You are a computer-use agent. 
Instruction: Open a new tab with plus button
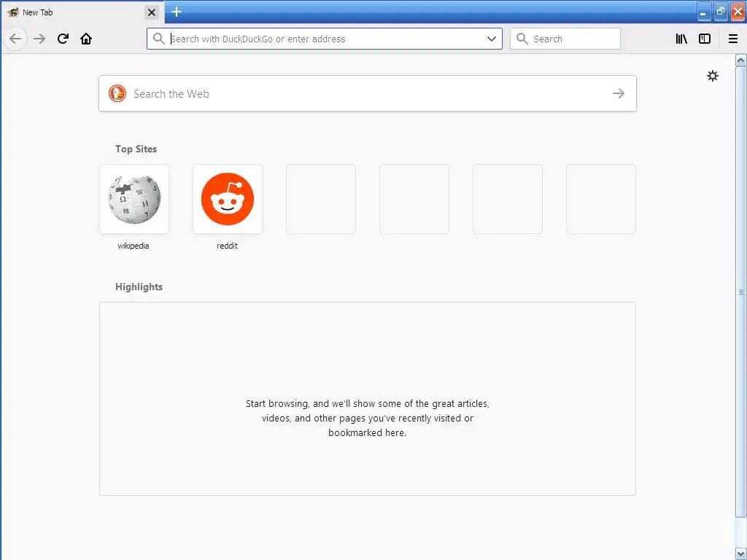click(177, 12)
